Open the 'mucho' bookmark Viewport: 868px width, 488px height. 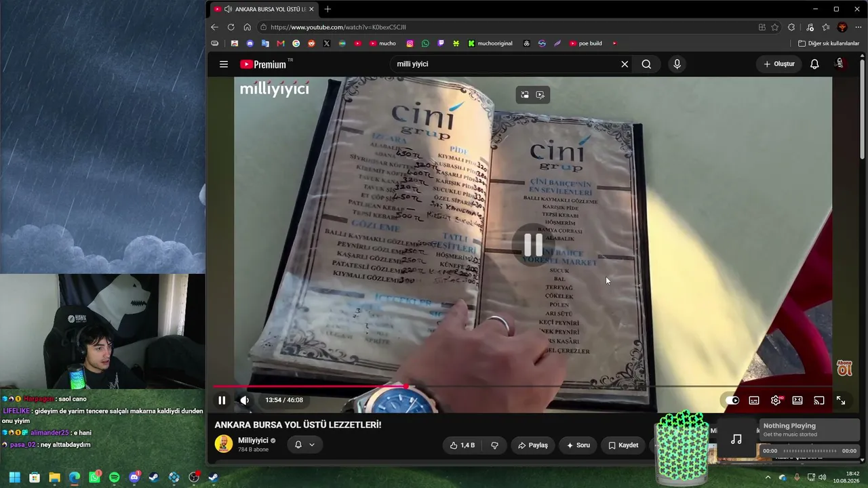tap(382, 43)
